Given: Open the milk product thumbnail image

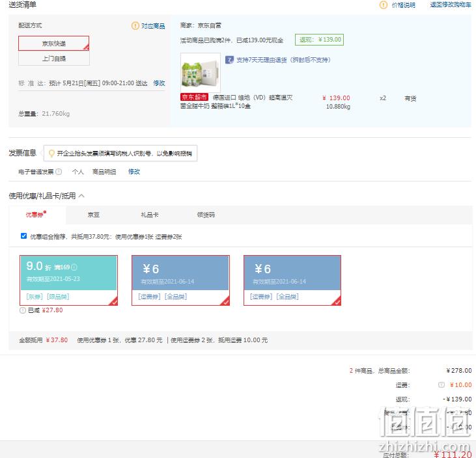Looking at the screenshot, I should pyautogui.click(x=201, y=72).
